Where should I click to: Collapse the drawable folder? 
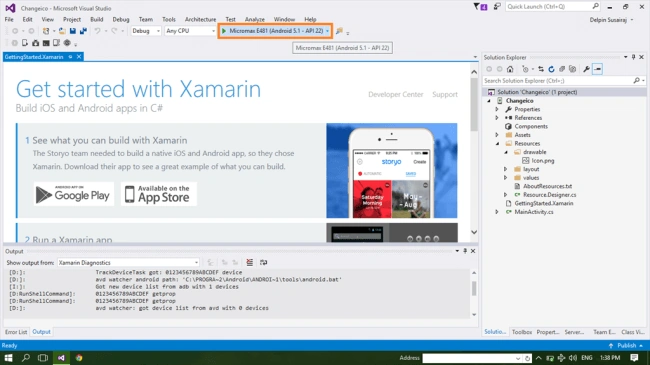coord(506,152)
